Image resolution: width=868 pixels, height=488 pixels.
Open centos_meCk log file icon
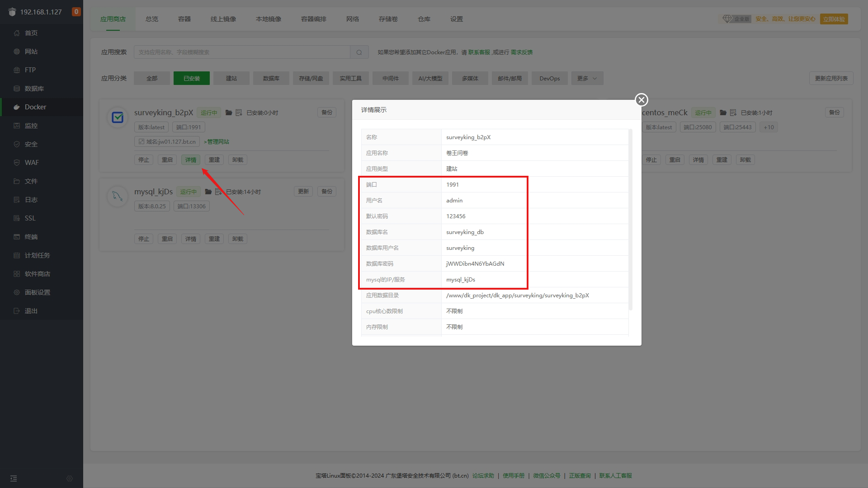click(733, 113)
